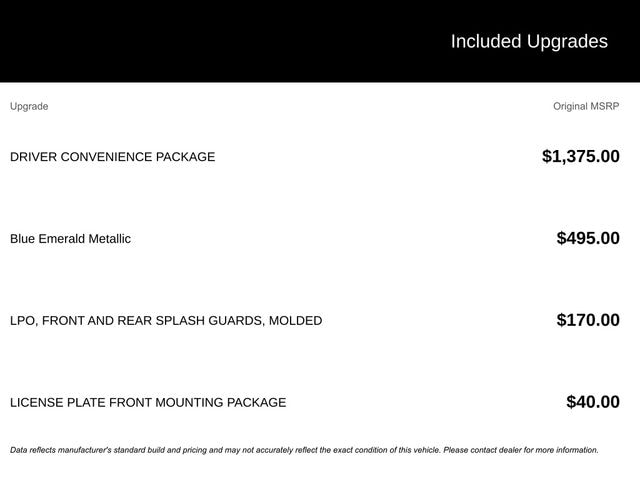Select the Blue Emerald Metallic paint upgrade
This screenshot has width=640, height=480.
pyautogui.click(x=70, y=239)
